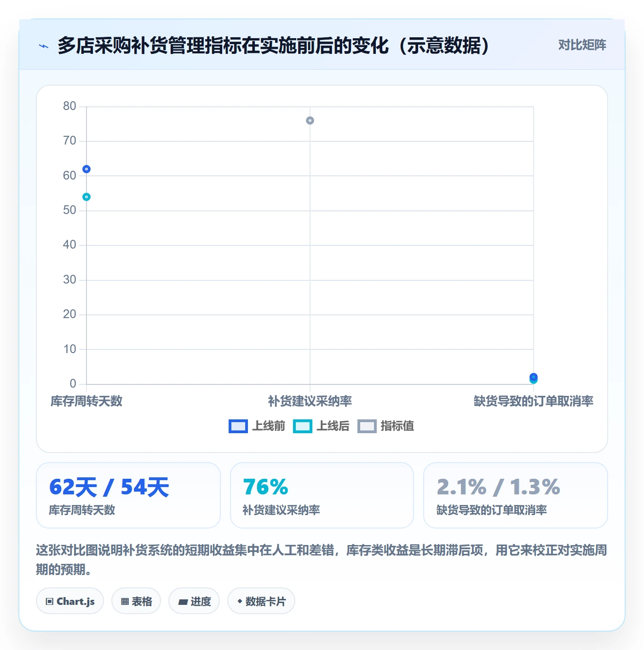Select the 数据卡片 tag chip
644x650 pixels.
pos(261,601)
